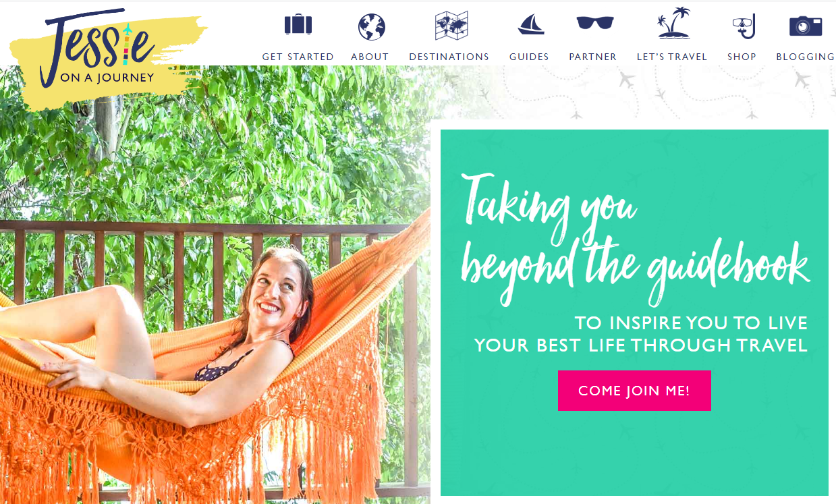Go to the Destinations menu label

click(449, 57)
